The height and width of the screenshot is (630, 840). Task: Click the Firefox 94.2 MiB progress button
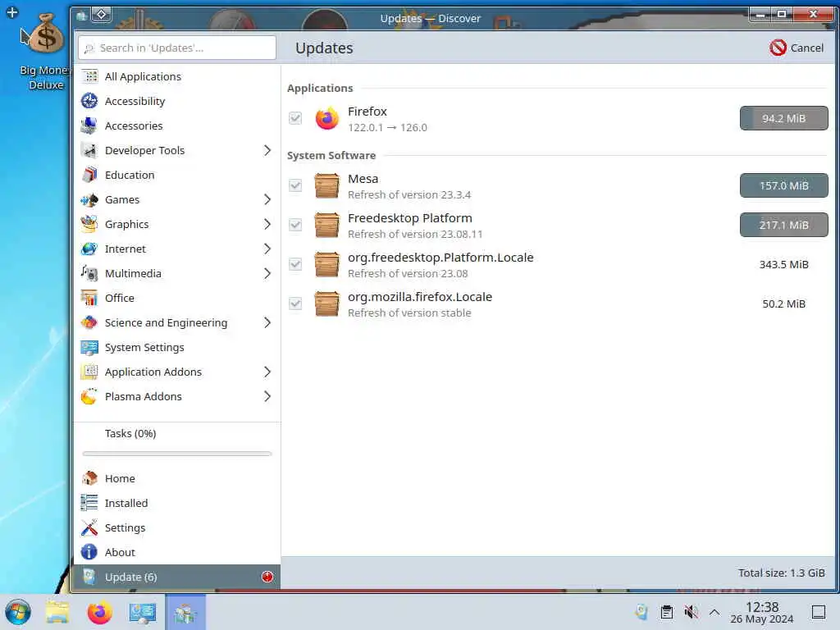click(783, 118)
